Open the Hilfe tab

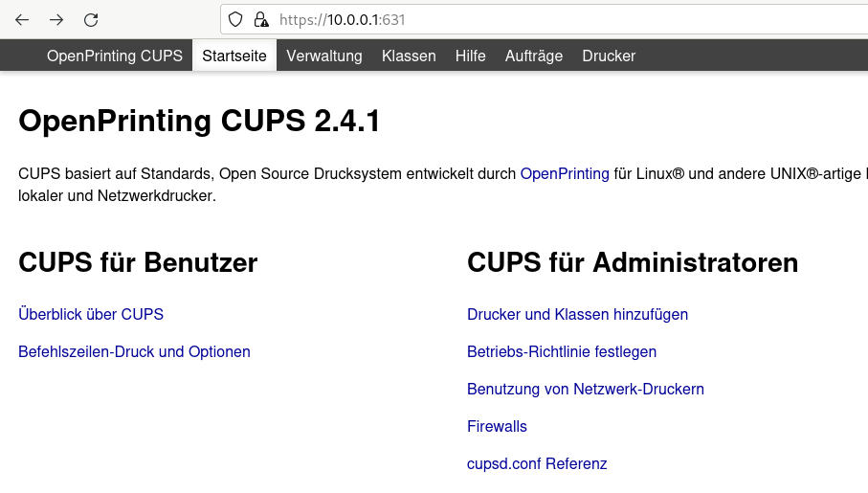click(470, 56)
